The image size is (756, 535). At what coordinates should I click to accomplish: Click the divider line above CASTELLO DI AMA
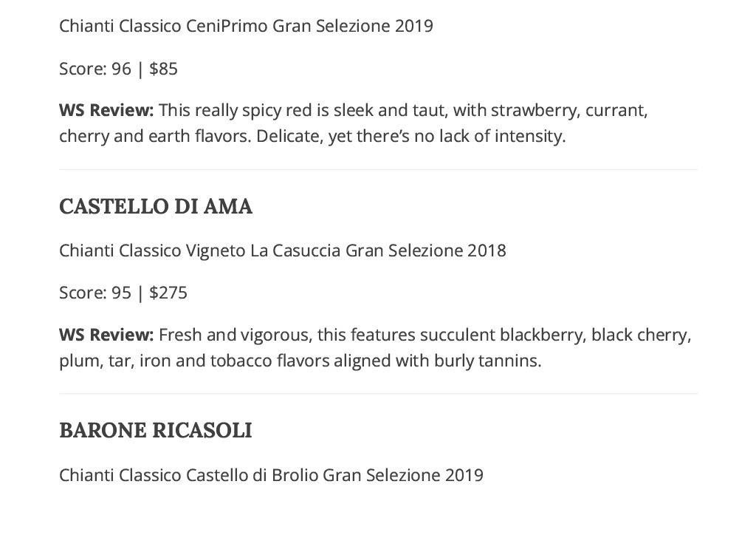(379, 169)
